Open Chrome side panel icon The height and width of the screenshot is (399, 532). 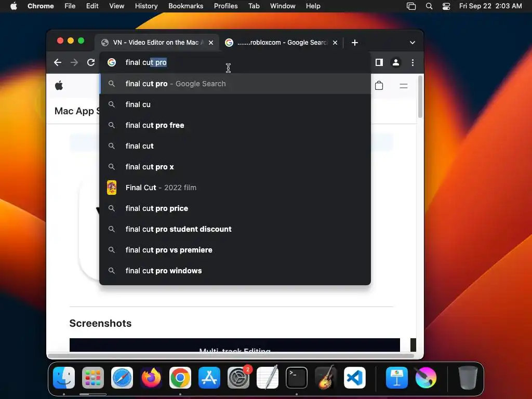click(379, 62)
